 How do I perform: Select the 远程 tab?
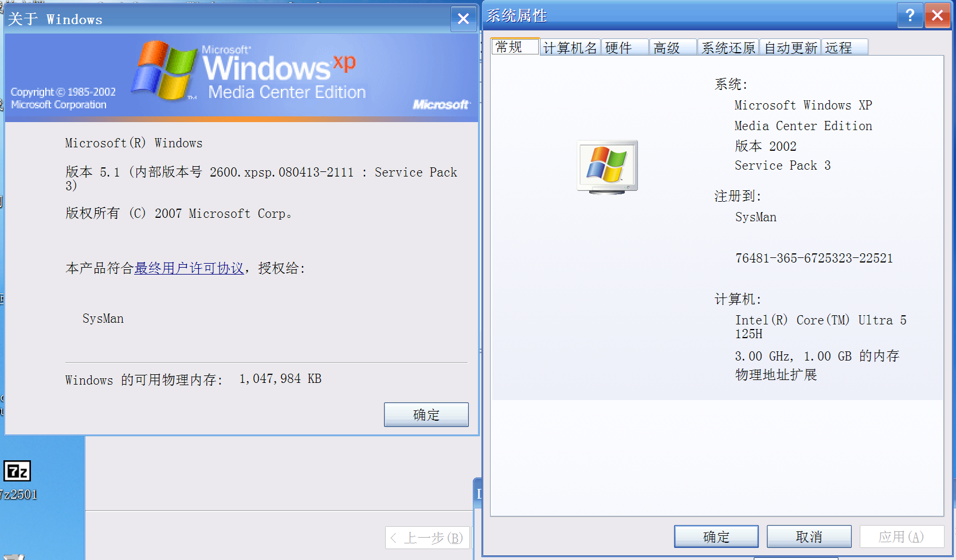(x=845, y=48)
